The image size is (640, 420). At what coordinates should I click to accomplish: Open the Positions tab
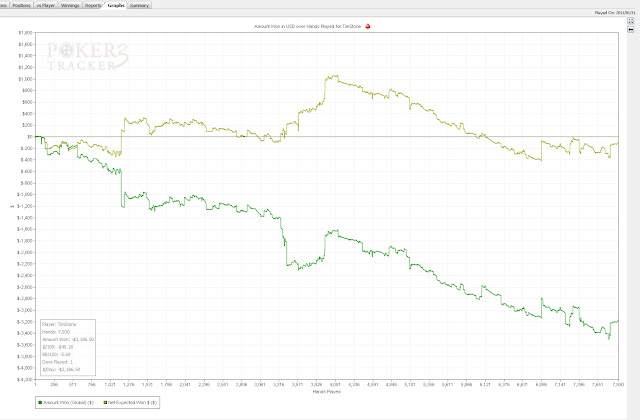(x=21, y=5)
